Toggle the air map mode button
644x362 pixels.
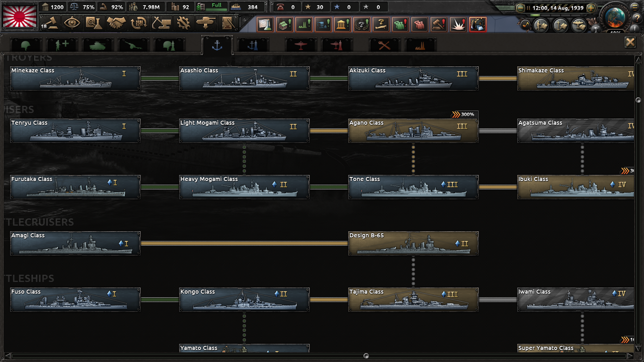[x=579, y=26]
